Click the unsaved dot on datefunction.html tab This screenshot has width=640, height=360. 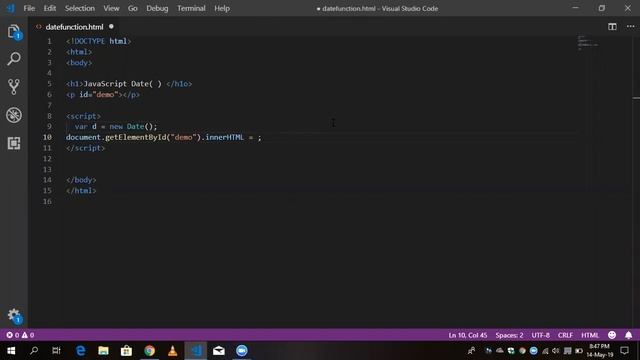[111, 27]
